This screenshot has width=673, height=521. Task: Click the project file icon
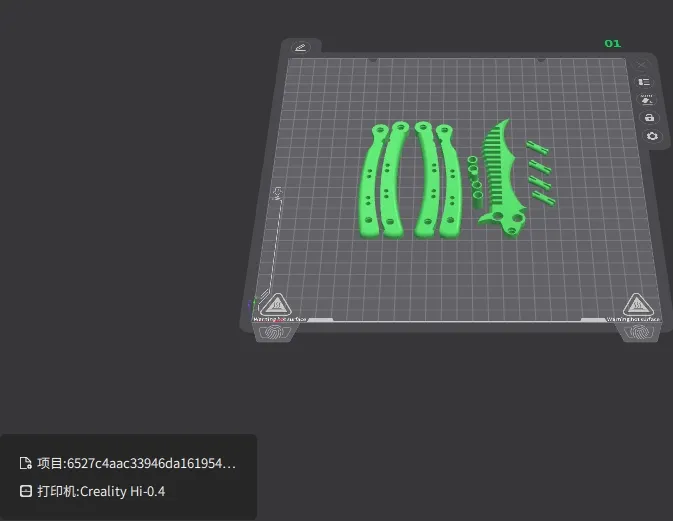(25, 463)
